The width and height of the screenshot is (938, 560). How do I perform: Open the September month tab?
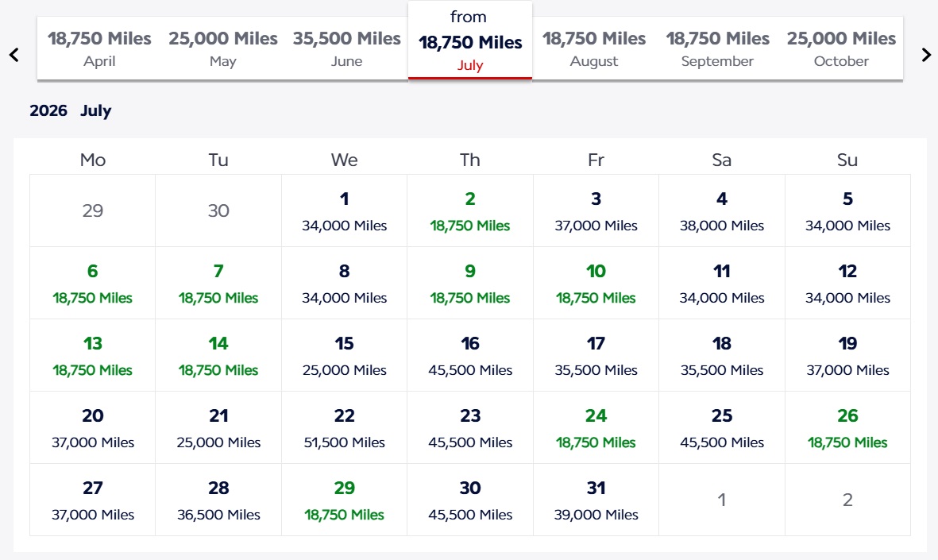[x=717, y=49]
